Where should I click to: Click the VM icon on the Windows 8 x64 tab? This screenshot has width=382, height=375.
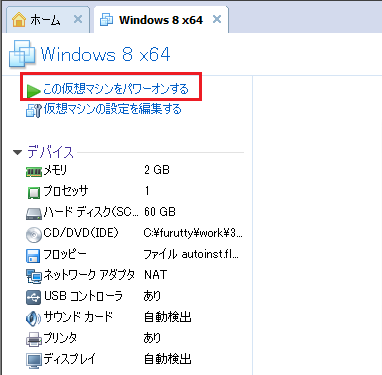[107, 20]
